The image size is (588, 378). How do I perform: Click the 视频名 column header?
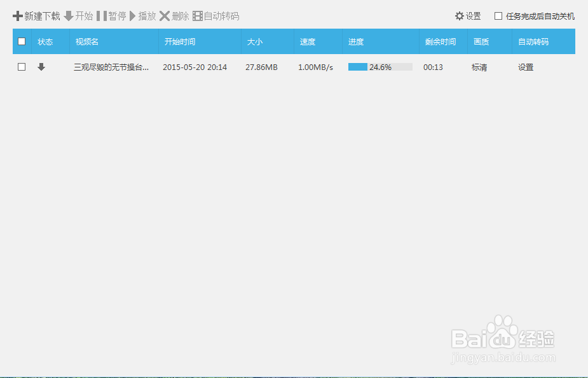coord(86,41)
